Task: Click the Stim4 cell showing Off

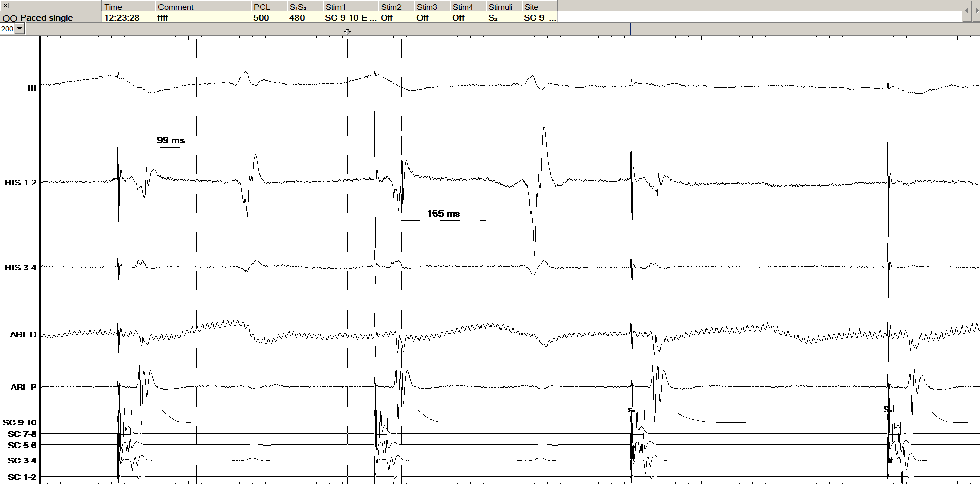Action: (468, 17)
